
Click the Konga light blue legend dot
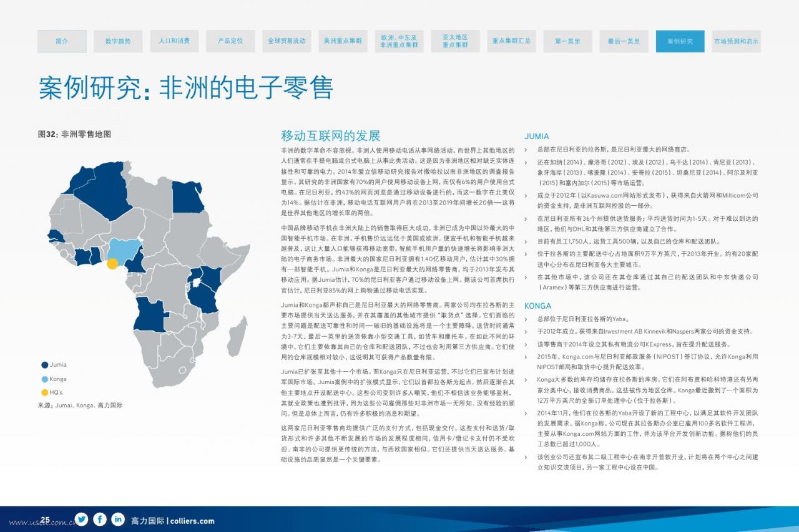click(45, 379)
